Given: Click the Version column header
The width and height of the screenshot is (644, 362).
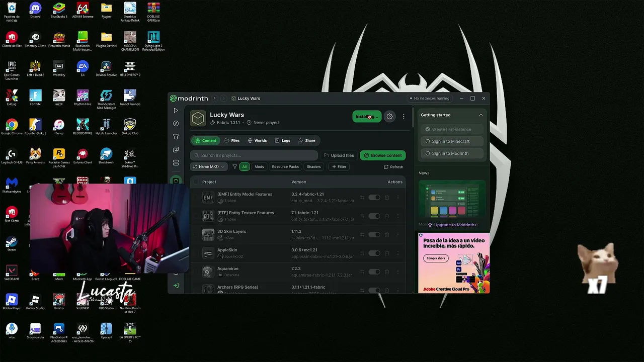Looking at the screenshot, I should point(298,182).
